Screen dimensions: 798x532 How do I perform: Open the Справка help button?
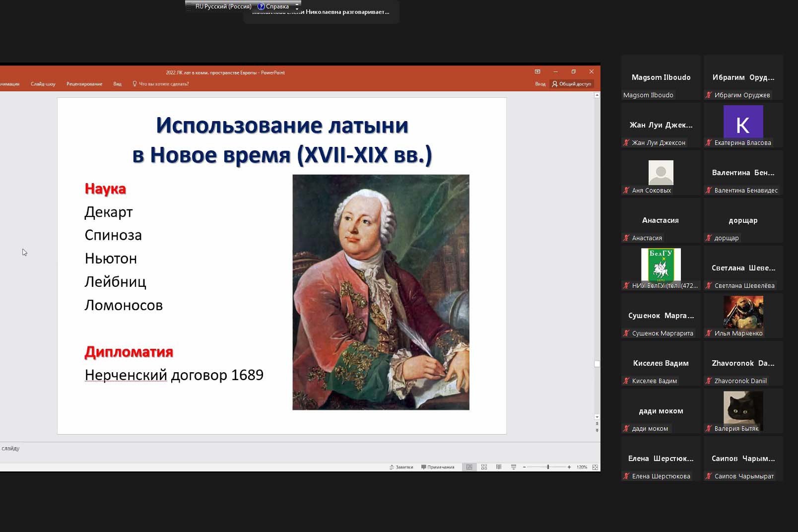point(273,6)
